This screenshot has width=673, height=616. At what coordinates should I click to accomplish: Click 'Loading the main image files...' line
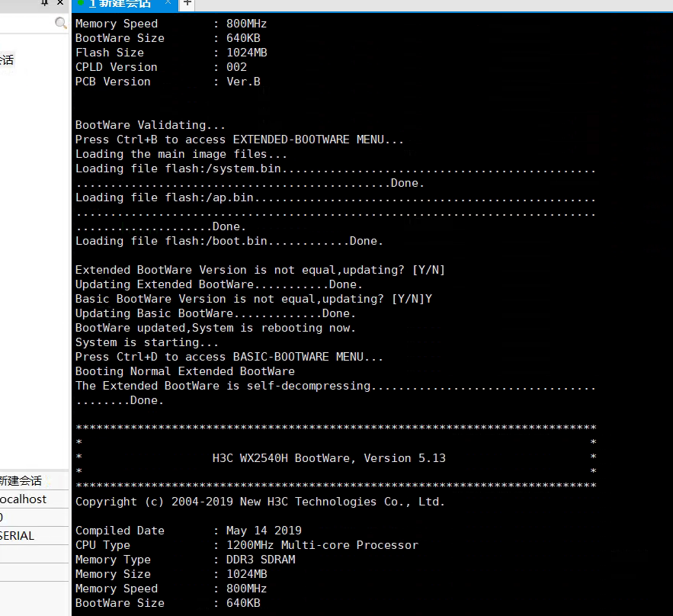point(181,154)
